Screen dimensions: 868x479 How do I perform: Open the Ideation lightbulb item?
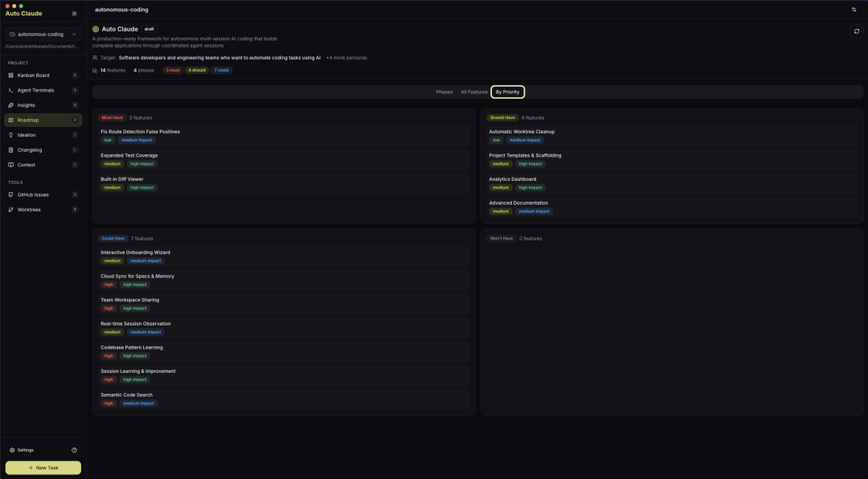[x=43, y=135]
